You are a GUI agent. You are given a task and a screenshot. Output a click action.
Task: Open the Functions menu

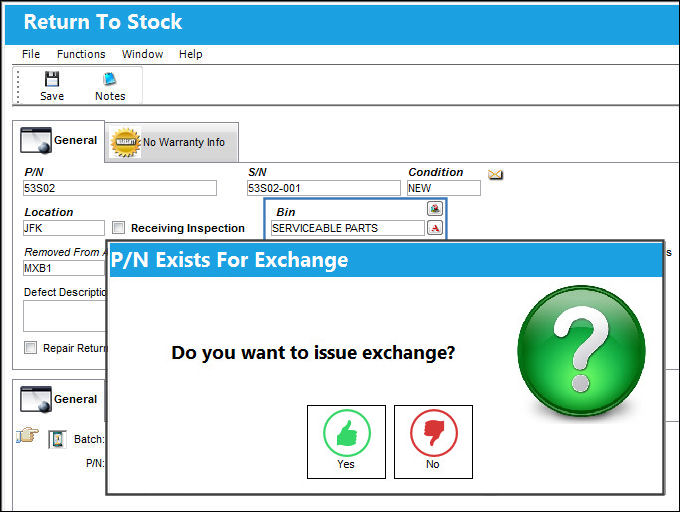point(81,54)
